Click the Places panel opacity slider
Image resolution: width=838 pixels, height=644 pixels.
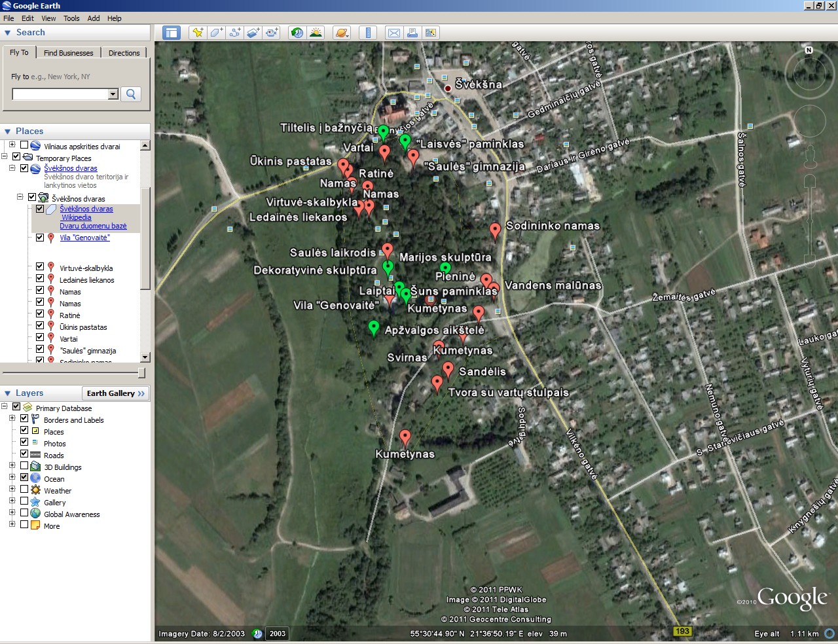(141, 372)
